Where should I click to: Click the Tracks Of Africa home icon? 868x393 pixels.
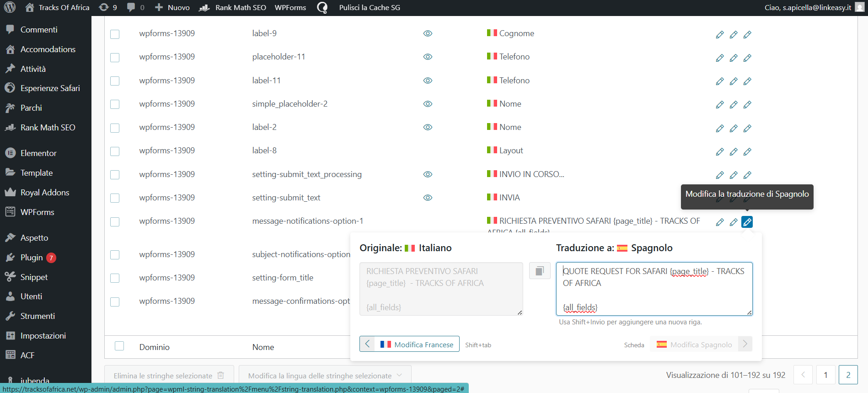(x=30, y=7)
